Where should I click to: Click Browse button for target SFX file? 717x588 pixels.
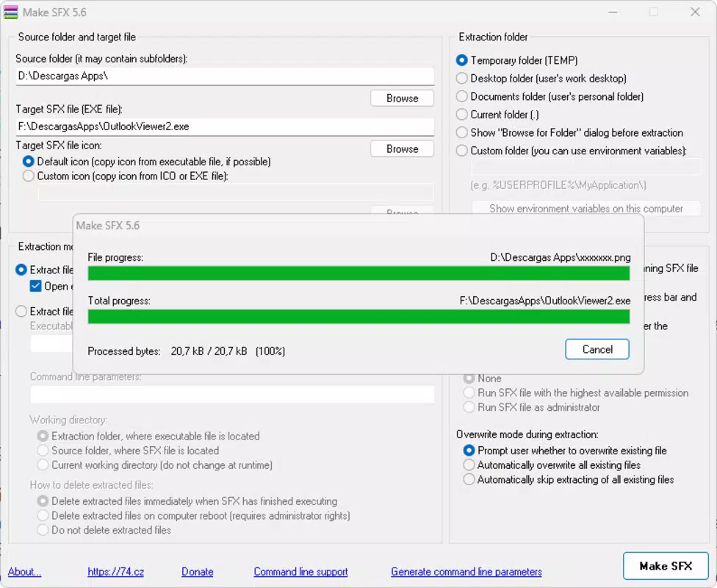pos(402,149)
